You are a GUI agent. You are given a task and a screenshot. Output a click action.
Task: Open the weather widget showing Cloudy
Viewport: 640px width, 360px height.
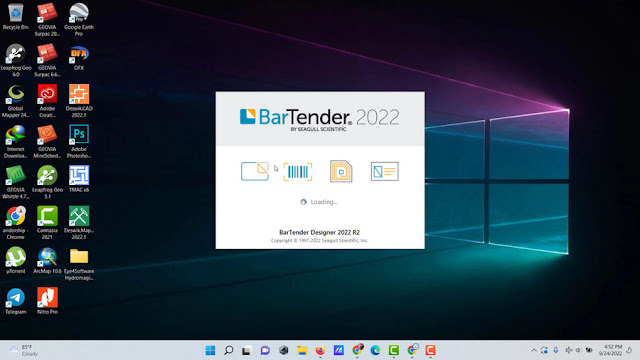[x=23, y=350]
